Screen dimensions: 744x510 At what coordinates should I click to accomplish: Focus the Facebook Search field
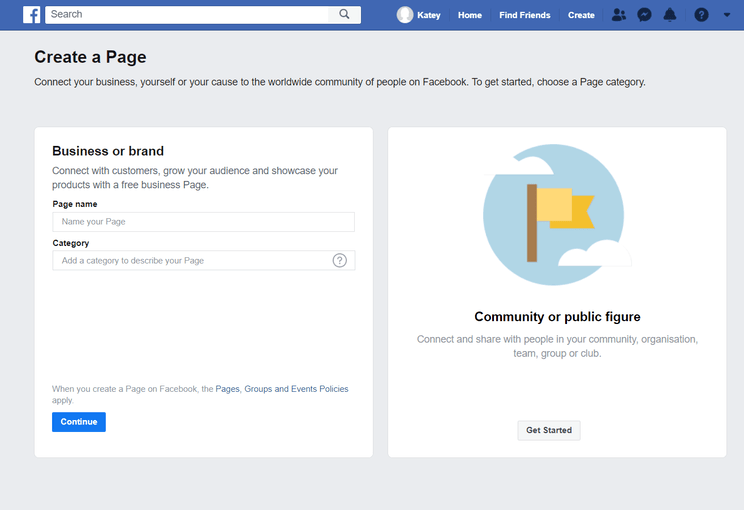point(187,14)
